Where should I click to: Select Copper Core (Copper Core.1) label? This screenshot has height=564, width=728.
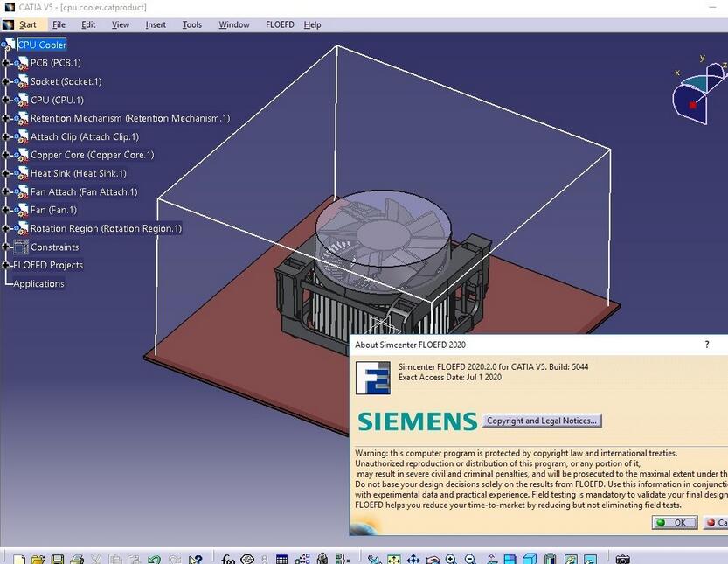92,155
